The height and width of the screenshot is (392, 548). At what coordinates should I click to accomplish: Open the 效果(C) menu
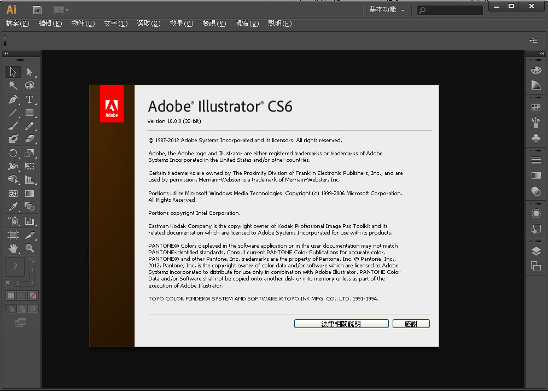tap(182, 24)
